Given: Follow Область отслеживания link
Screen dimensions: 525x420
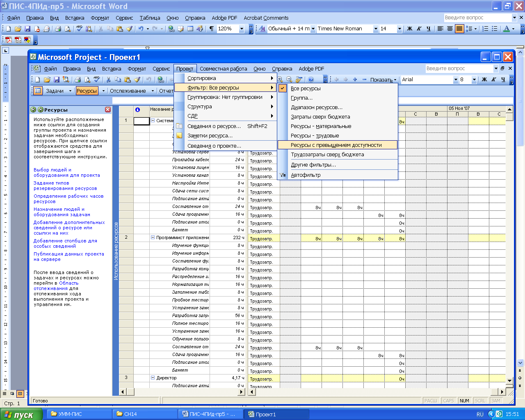Looking at the screenshot, I should pos(56,286).
